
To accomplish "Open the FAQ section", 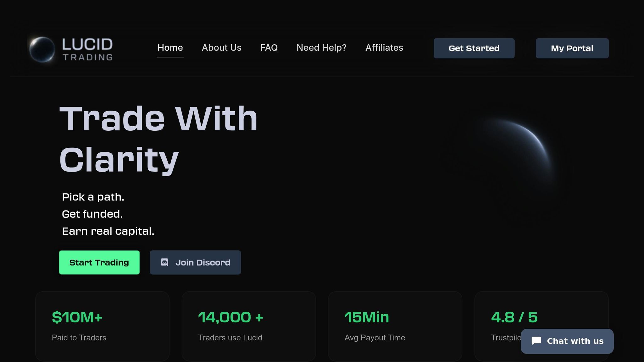I will click(x=269, y=48).
